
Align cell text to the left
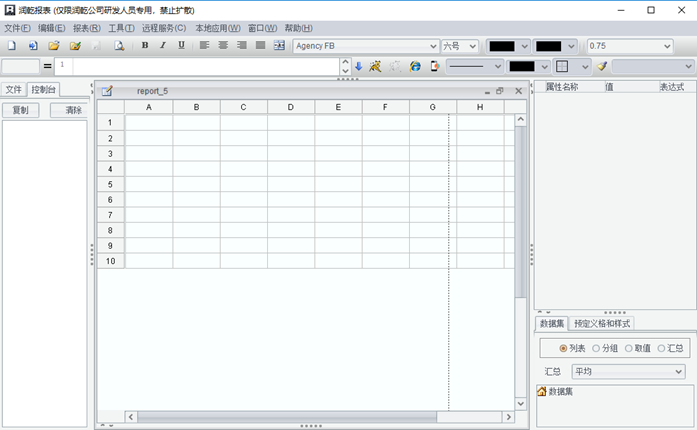point(204,45)
